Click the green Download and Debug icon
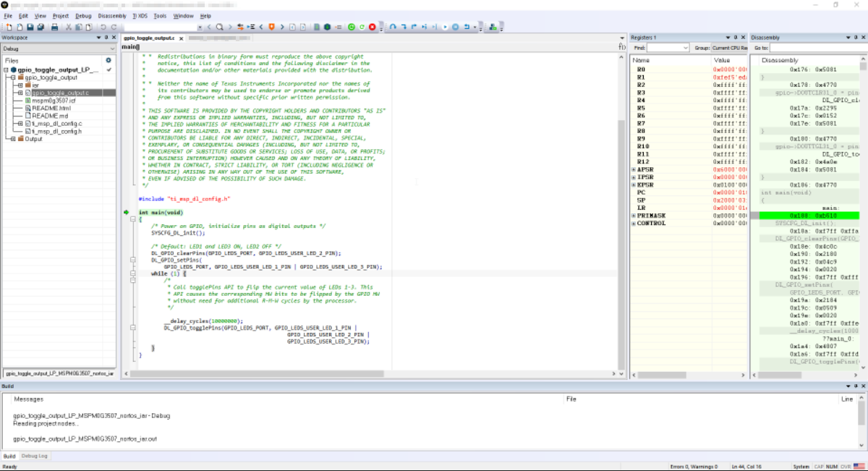 tap(351, 27)
